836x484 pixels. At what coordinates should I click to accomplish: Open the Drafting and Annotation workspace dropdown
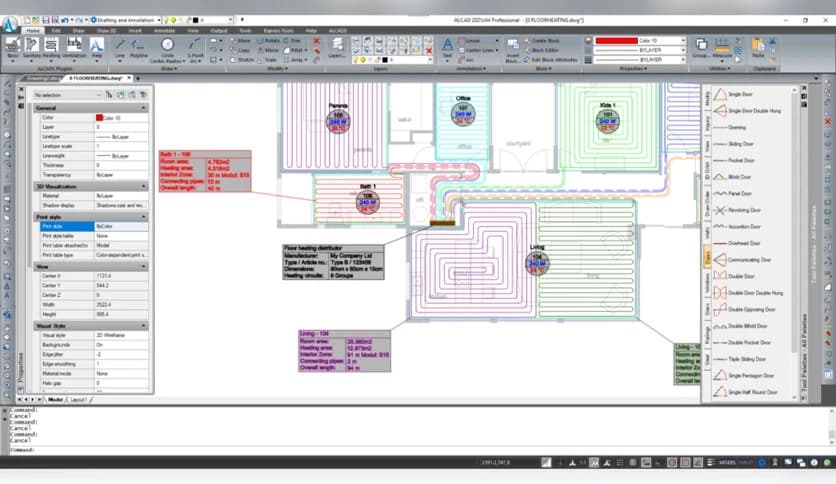click(x=126, y=20)
